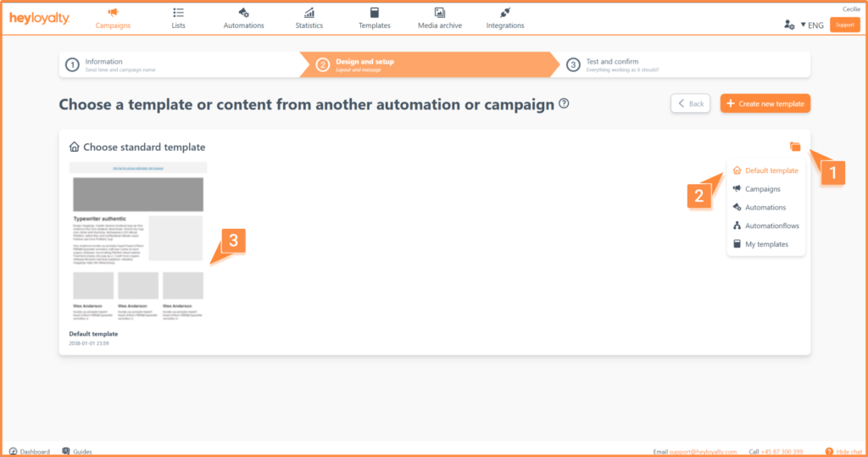Open the Integrations plug icon
This screenshot has width=868, height=457.
coord(505,13)
